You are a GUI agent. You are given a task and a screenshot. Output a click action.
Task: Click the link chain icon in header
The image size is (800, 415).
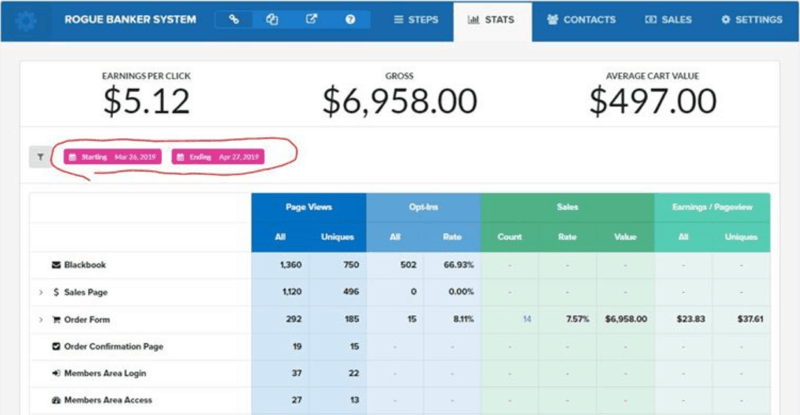pyautogui.click(x=234, y=19)
